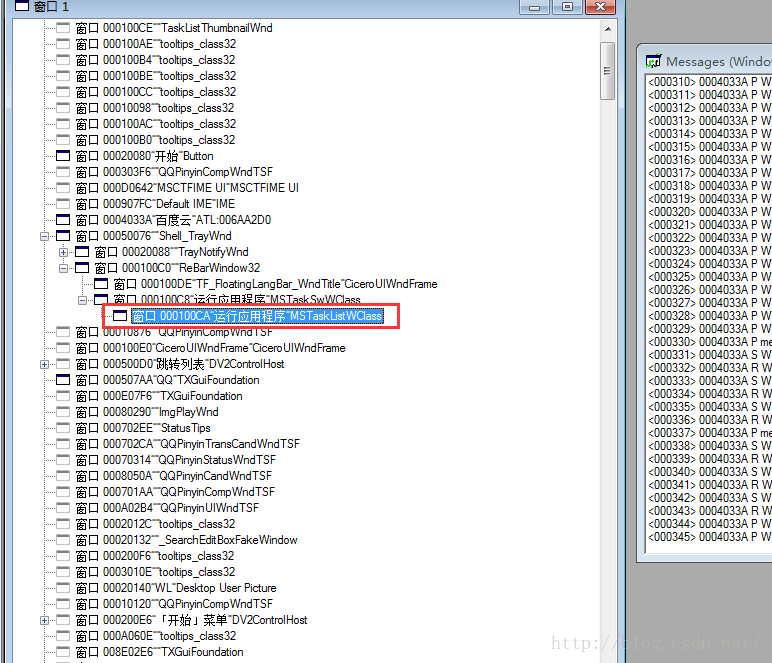The image size is (772, 663).
Task: Collapse the 000100C0 ReBarWindow32 node
Action: pos(63,269)
